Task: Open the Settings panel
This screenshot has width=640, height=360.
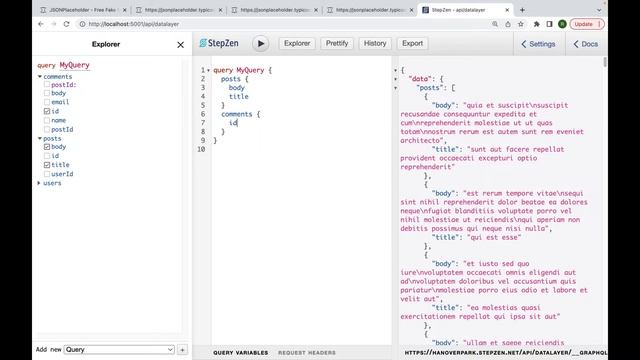Action: [538, 44]
